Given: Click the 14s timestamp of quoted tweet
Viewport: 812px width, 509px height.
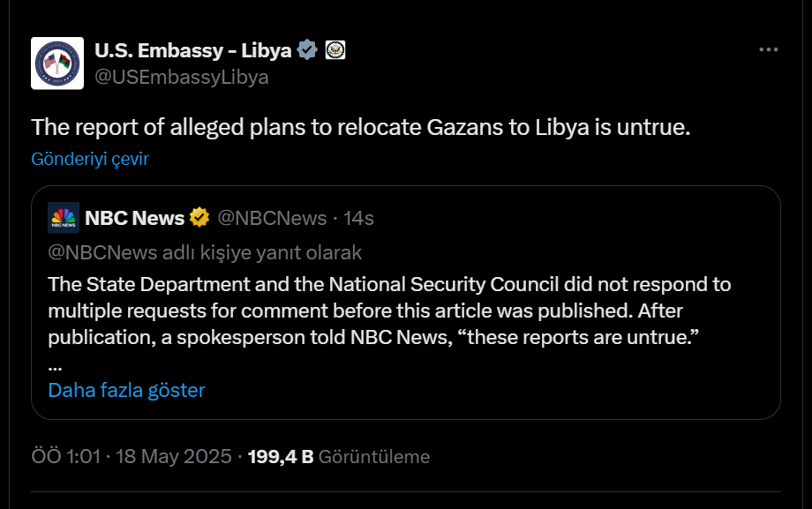Looking at the screenshot, I should [358, 218].
